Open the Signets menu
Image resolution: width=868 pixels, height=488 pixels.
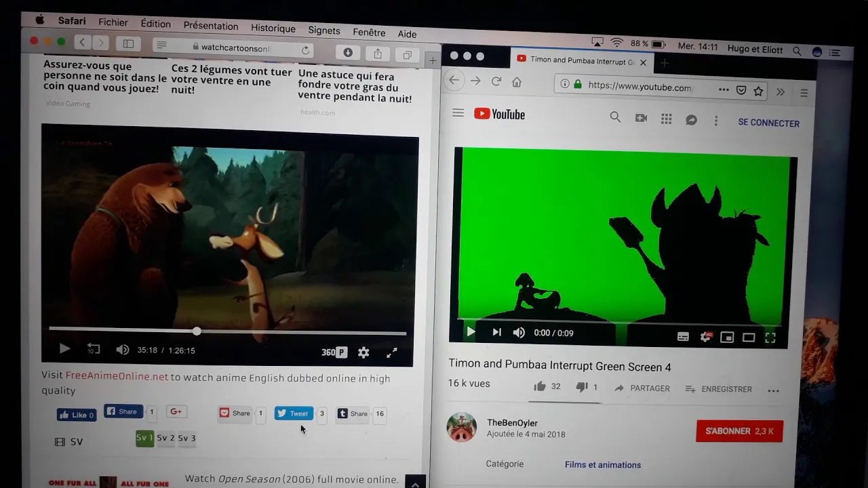pyautogui.click(x=324, y=30)
